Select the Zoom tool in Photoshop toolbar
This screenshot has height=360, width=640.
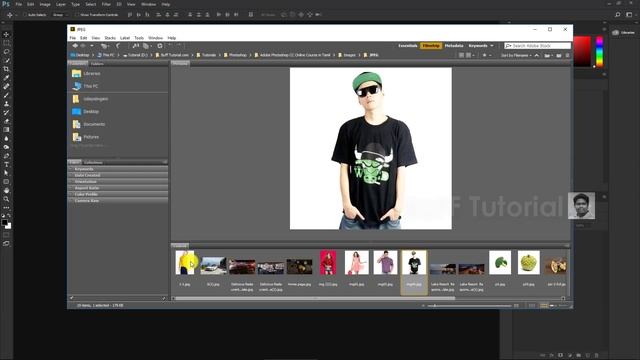point(6,199)
